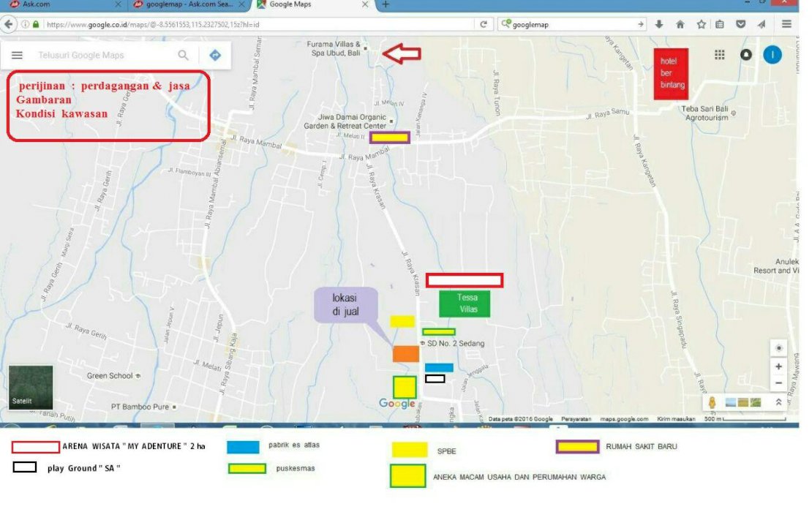Open the Firefox menu button
812x512 pixels.
(787, 24)
